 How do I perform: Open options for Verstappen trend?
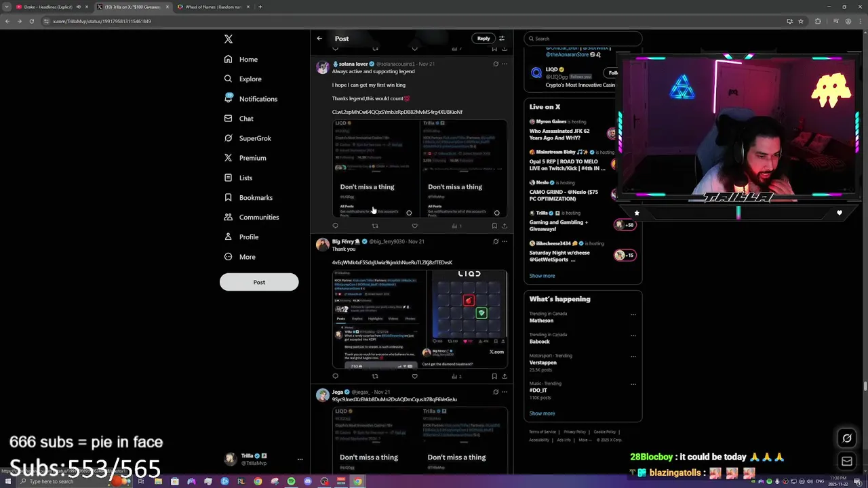633,356
